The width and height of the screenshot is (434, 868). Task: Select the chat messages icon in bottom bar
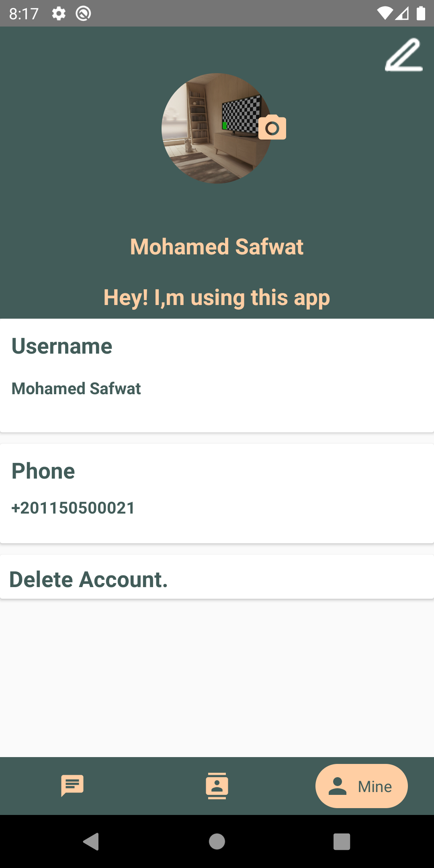(x=72, y=786)
